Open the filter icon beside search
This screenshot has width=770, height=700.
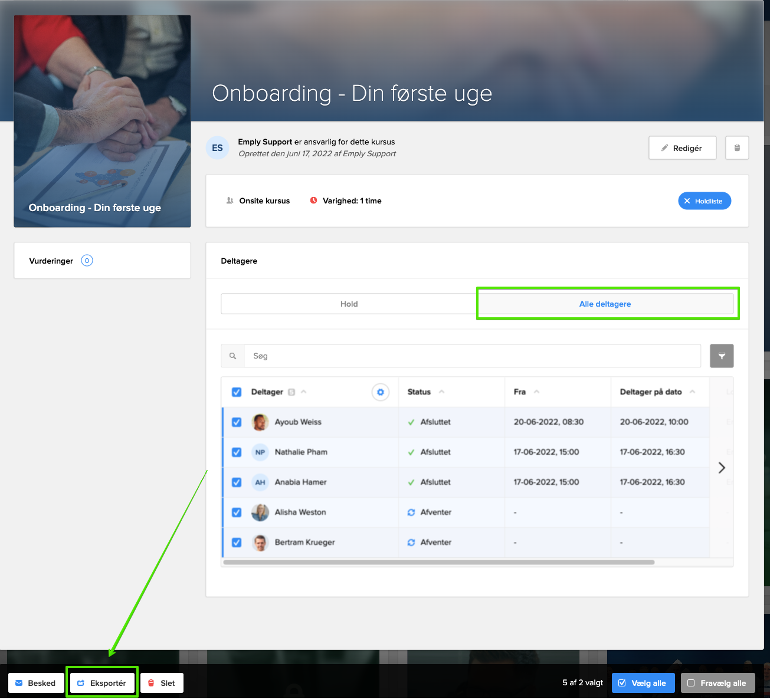coord(722,356)
